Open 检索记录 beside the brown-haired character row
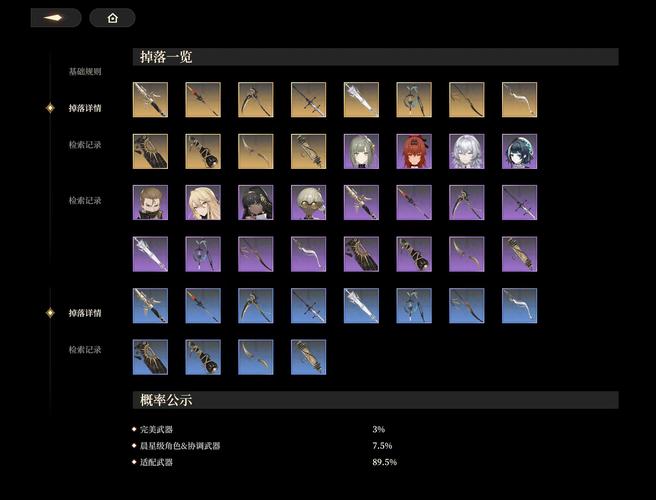The width and height of the screenshot is (656, 500). coord(85,200)
